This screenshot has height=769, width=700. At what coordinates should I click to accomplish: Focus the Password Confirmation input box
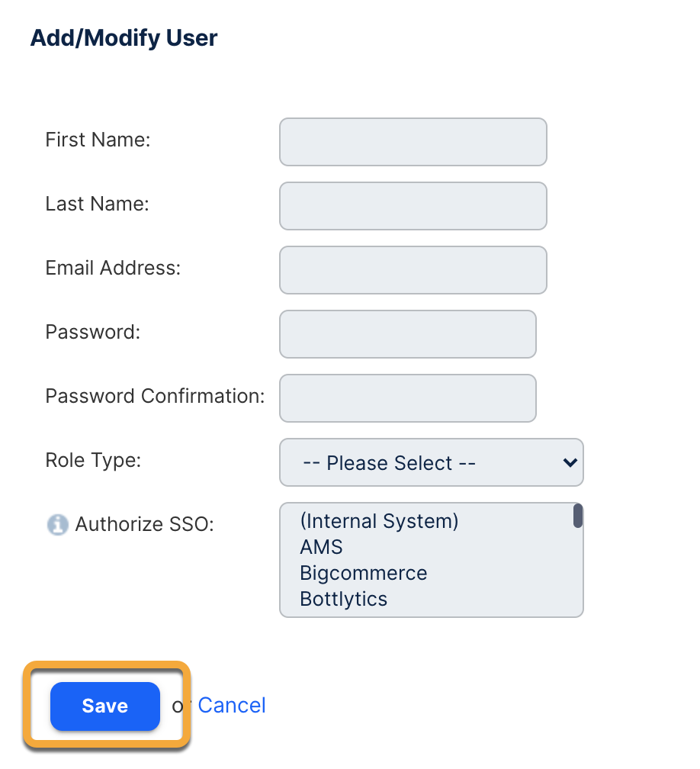(x=407, y=398)
